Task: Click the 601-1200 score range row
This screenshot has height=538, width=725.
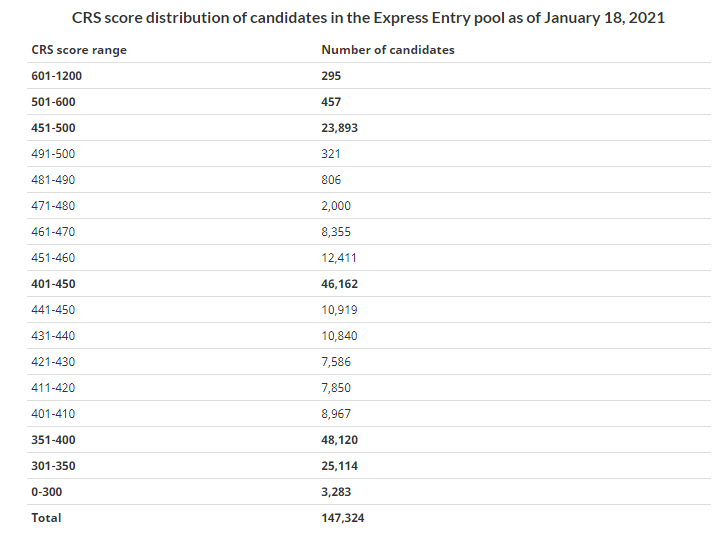Action: [369, 76]
